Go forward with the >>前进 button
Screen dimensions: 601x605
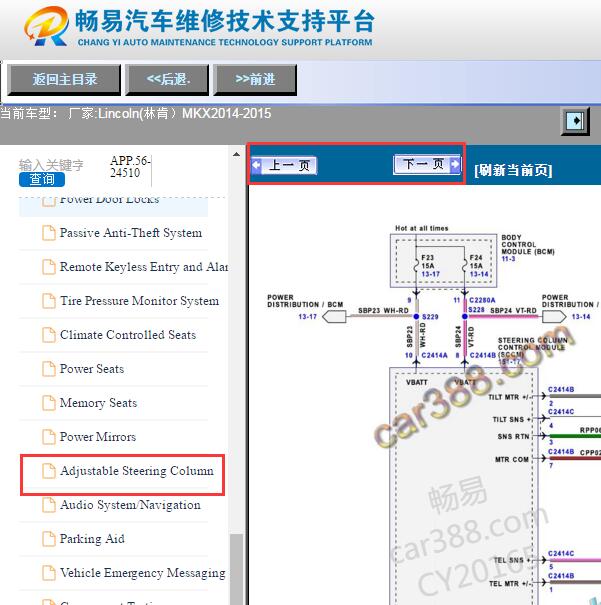[255, 80]
